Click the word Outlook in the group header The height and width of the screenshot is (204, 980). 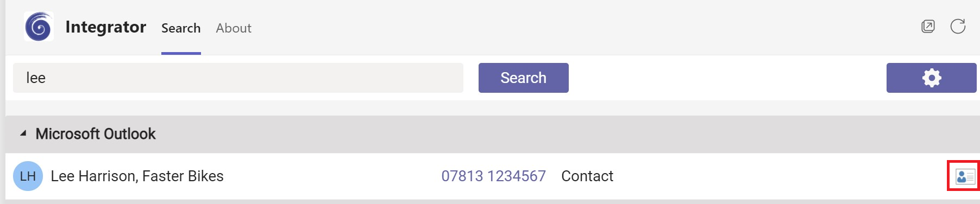(130, 133)
